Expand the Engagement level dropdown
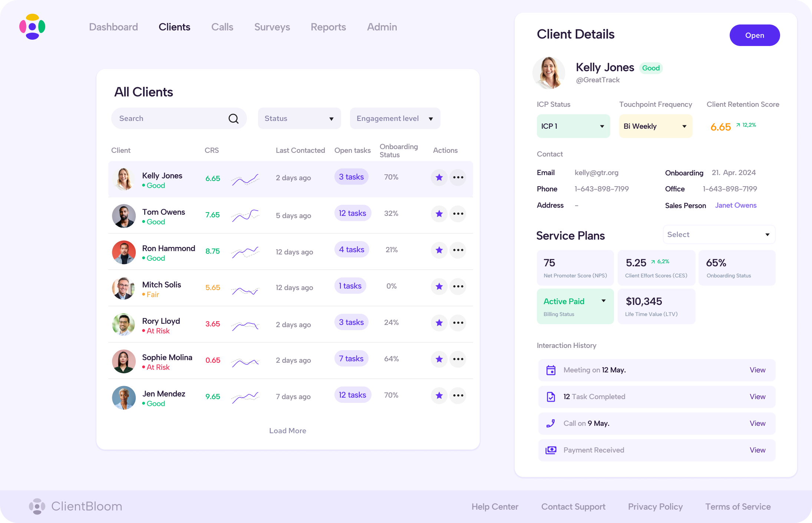This screenshot has width=812, height=523. [x=395, y=119]
